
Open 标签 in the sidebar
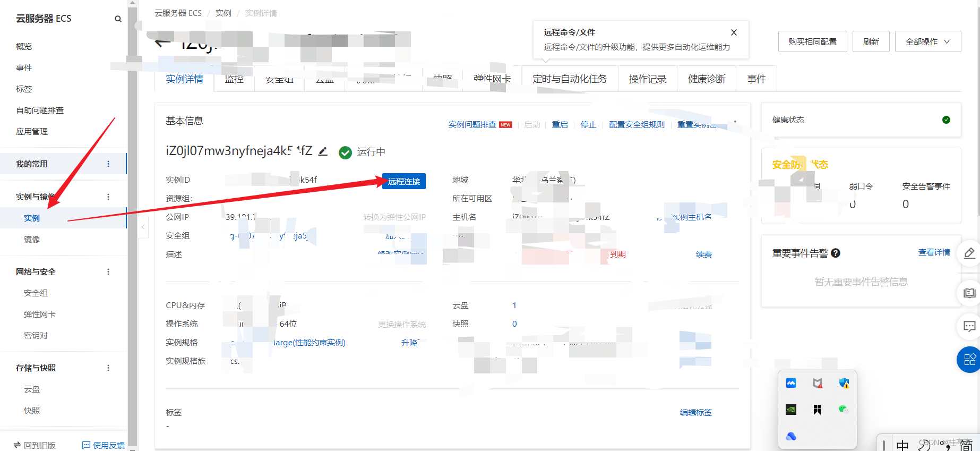click(x=24, y=89)
